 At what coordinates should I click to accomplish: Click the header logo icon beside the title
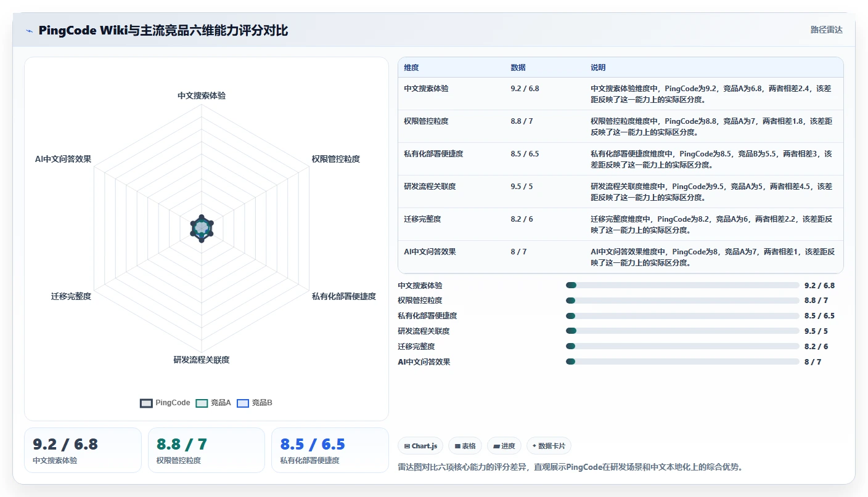(29, 30)
